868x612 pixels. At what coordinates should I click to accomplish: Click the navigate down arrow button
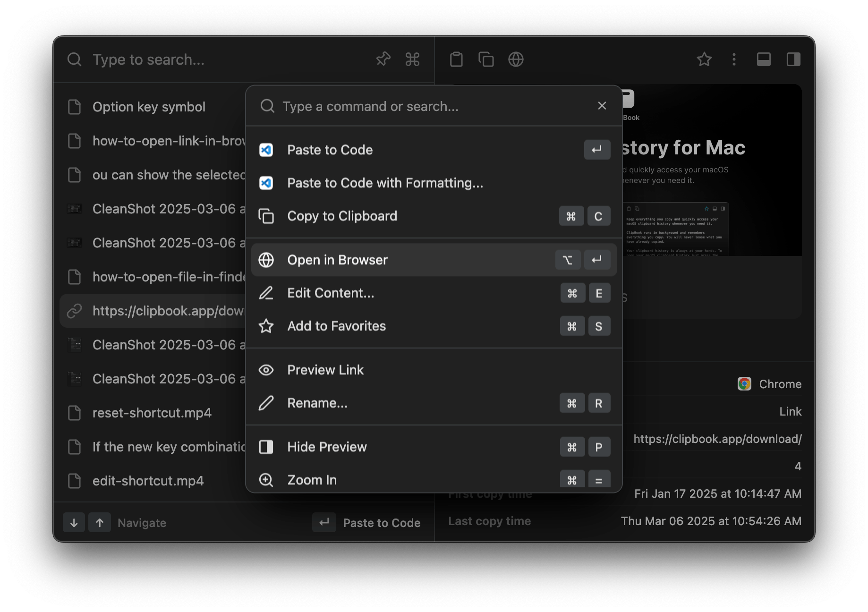point(74,523)
